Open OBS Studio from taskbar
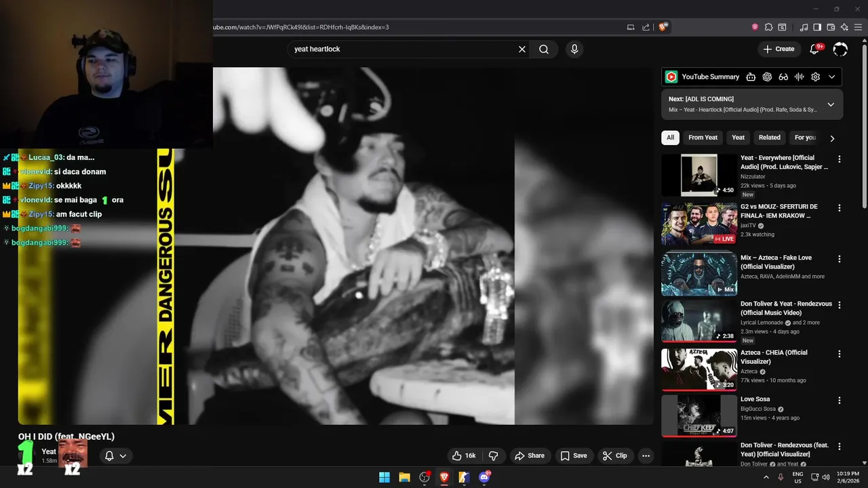 tap(425, 477)
